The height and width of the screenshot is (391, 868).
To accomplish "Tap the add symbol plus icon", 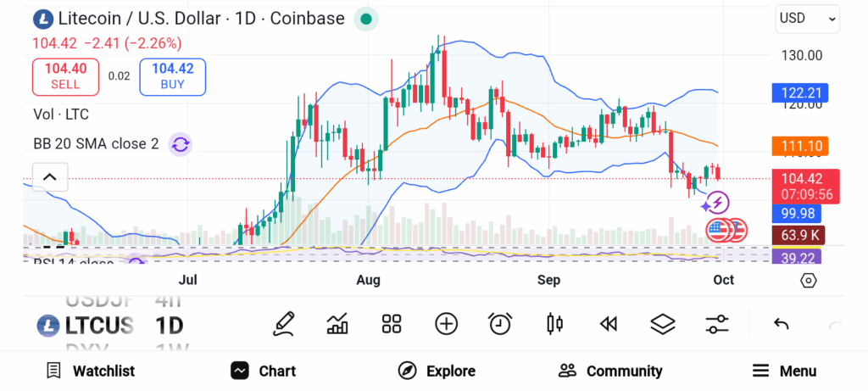I will (446, 323).
